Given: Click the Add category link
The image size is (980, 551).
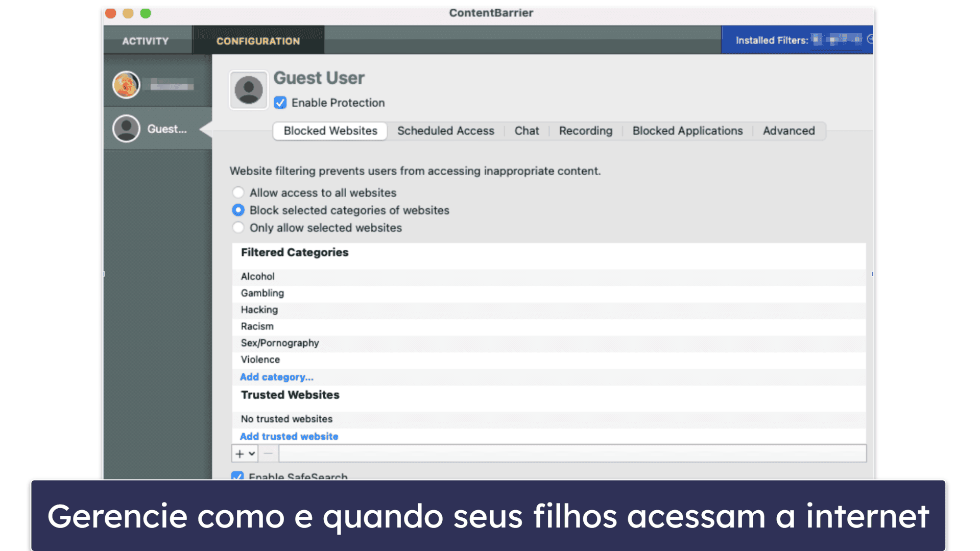Looking at the screenshot, I should click(x=276, y=377).
